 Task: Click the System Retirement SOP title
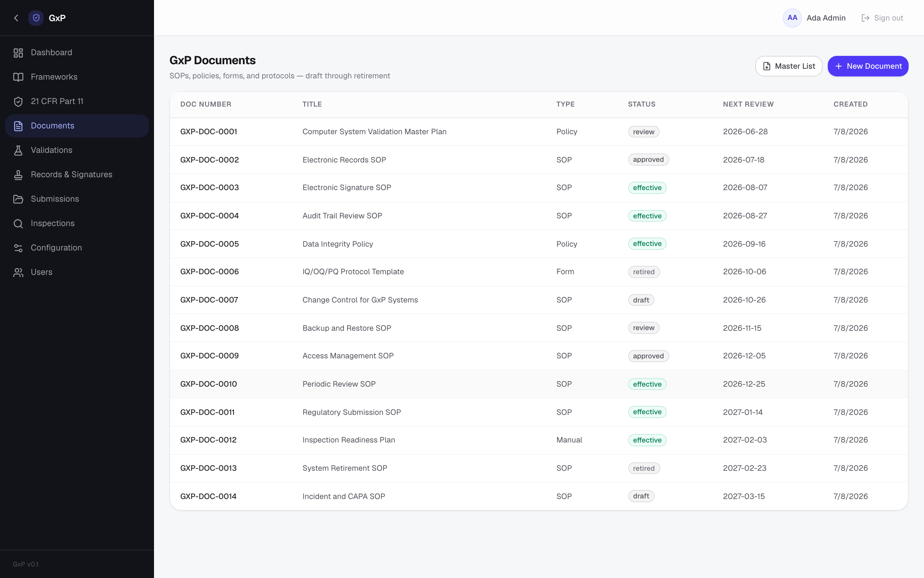pyautogui.click(x=345, y=468)
